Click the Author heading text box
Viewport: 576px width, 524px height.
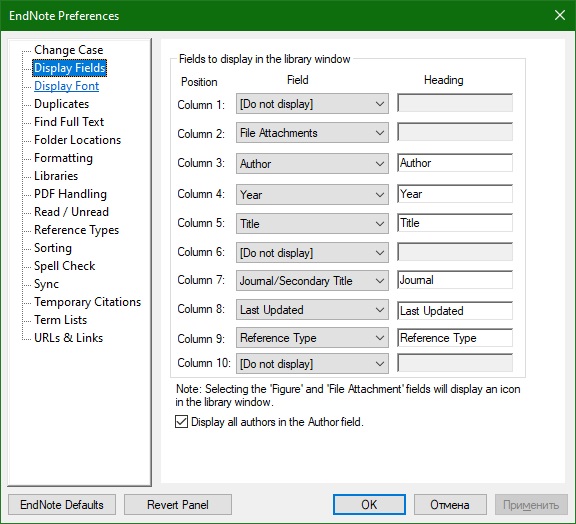[x=455, y=163]
